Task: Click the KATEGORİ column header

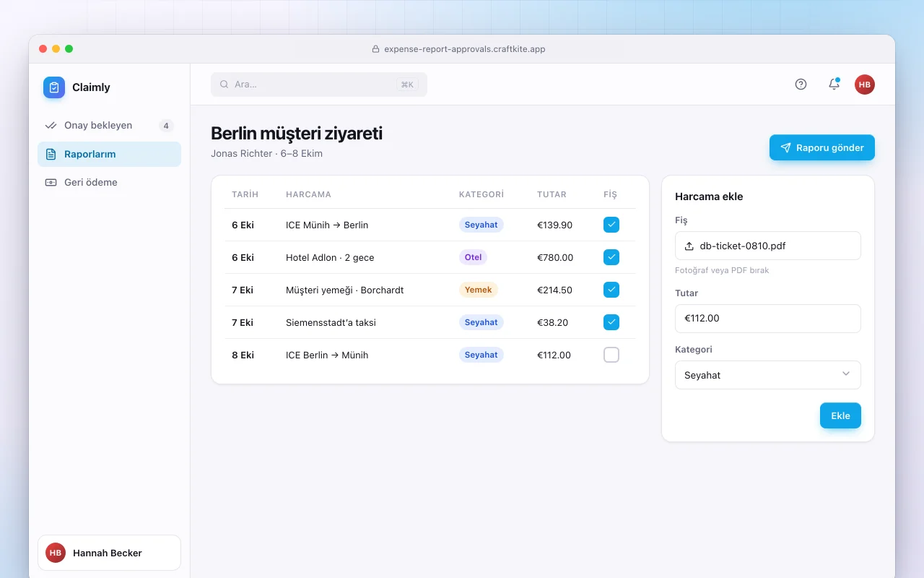Action: [x=481, y=194]
